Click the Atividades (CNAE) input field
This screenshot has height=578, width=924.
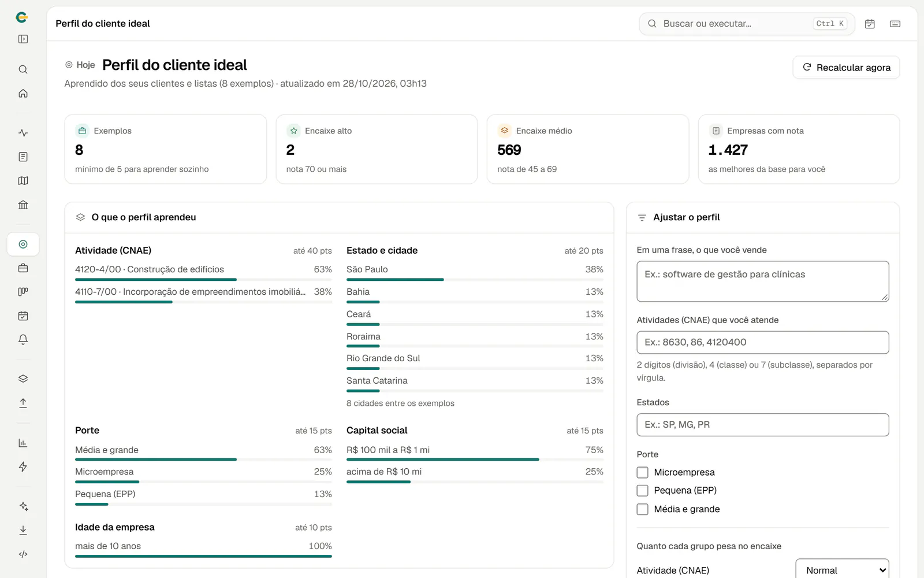(762, 342)
